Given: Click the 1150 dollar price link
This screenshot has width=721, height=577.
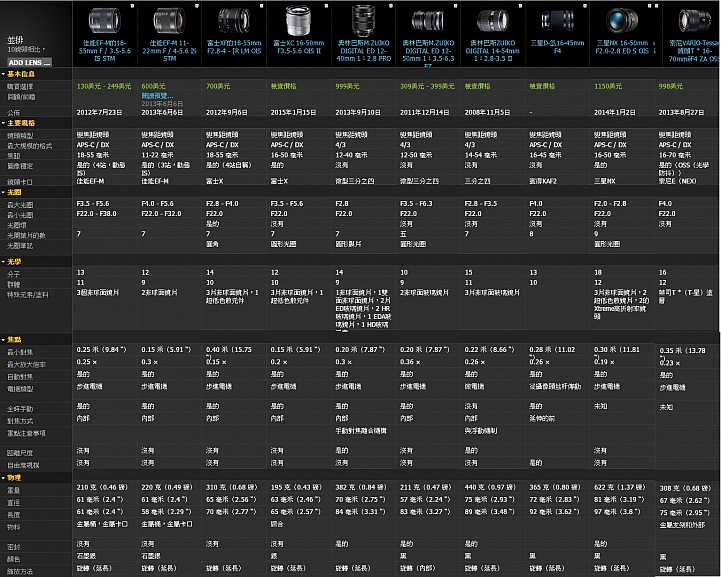Looking at the screenshot, I should 608,86.
